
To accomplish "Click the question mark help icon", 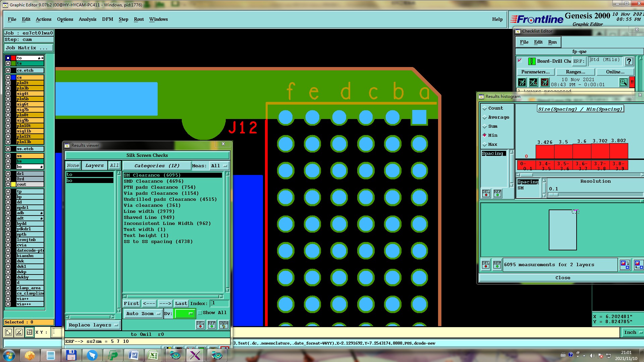I will click(x=629, y=61).
